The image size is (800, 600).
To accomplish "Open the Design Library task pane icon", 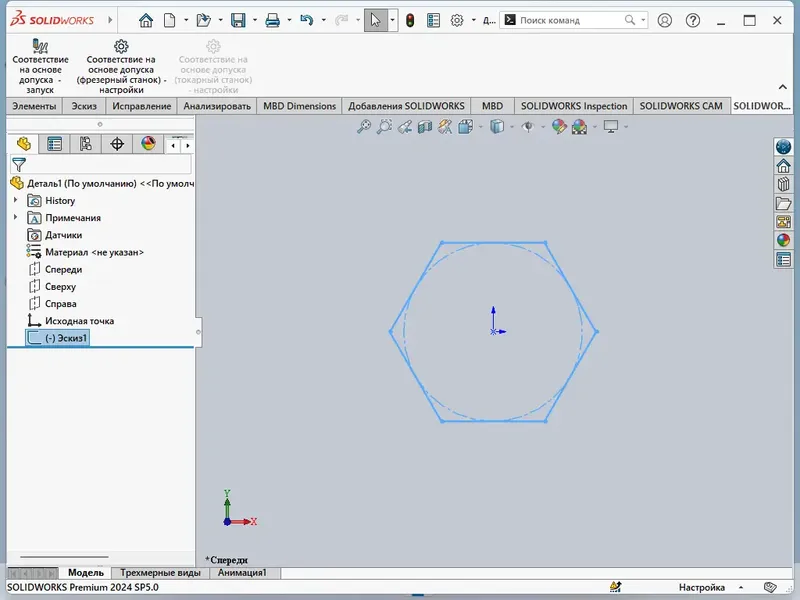I will [784, 184].
